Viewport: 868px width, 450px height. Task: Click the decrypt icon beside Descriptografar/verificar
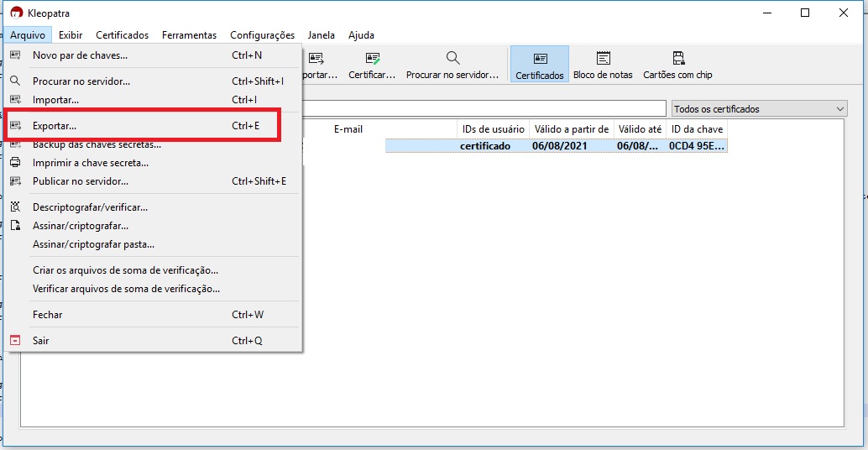point(15,207)
